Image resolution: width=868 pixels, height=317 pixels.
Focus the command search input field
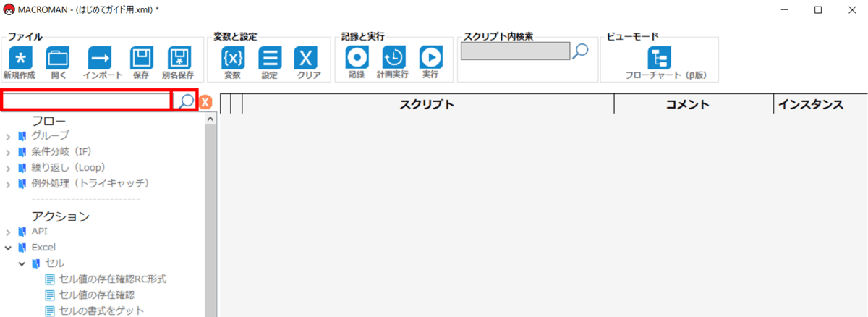tap(87, 101)
